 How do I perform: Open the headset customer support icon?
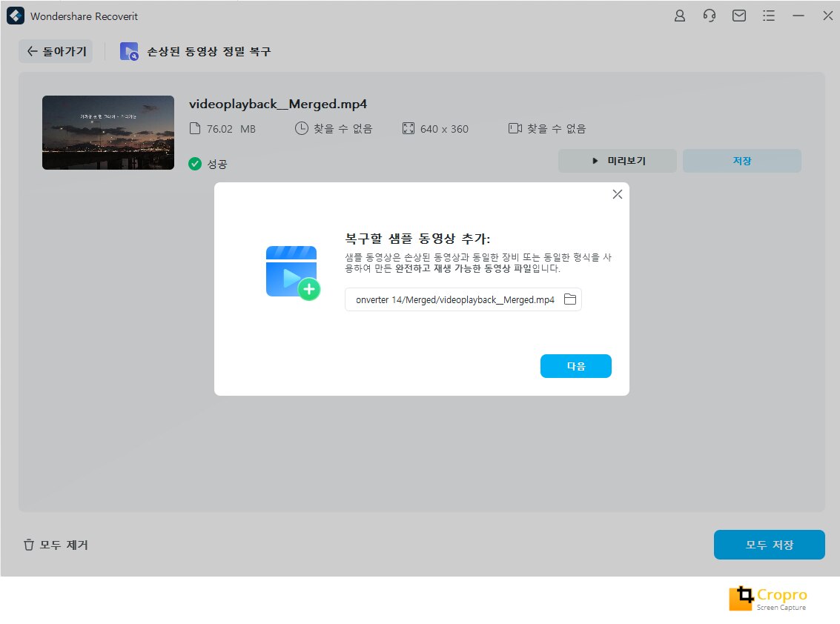click(x=710, y=16)
